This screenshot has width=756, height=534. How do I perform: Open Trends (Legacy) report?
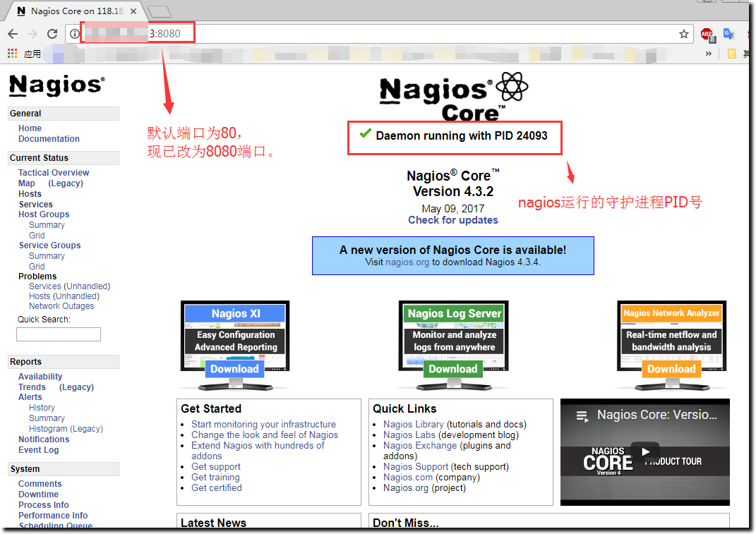pyautogui.click(x=56, y=387)
